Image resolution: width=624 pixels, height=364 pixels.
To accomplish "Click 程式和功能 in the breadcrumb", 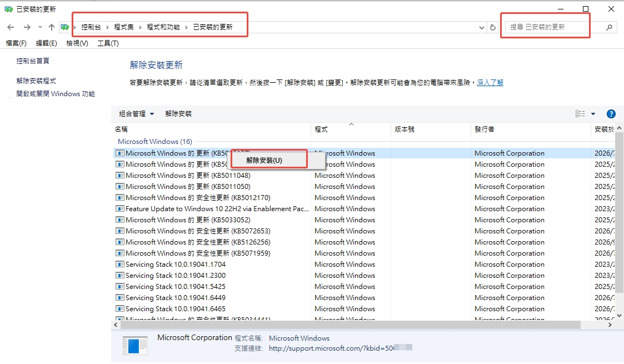I will tap(163, 27).
